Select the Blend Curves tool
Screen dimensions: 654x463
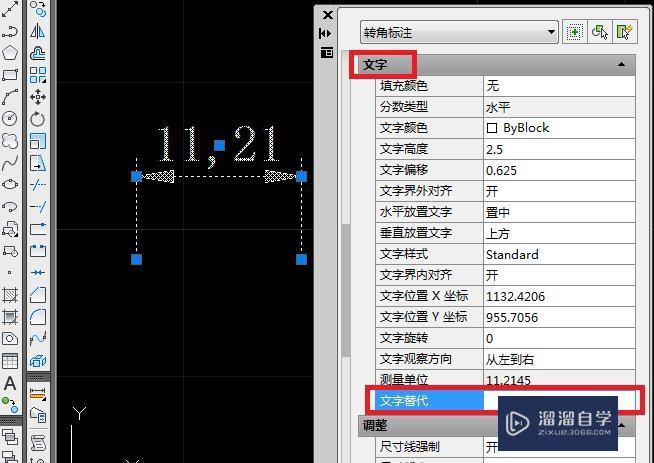38,339
